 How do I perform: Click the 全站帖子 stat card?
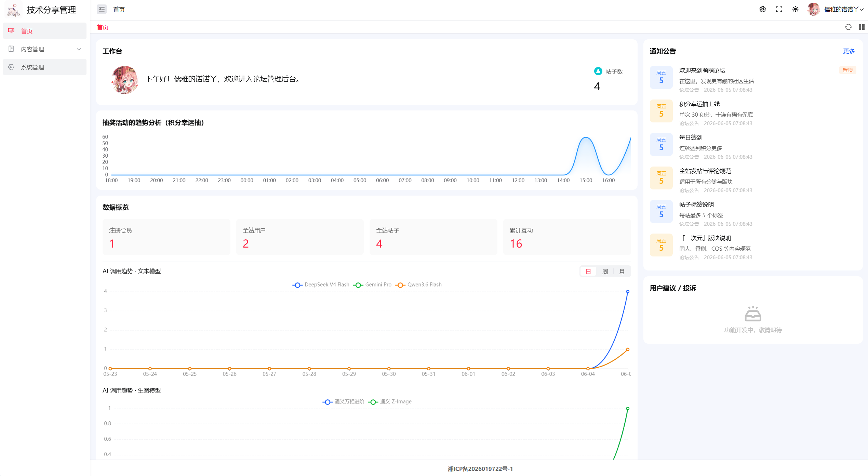point(433,237)
